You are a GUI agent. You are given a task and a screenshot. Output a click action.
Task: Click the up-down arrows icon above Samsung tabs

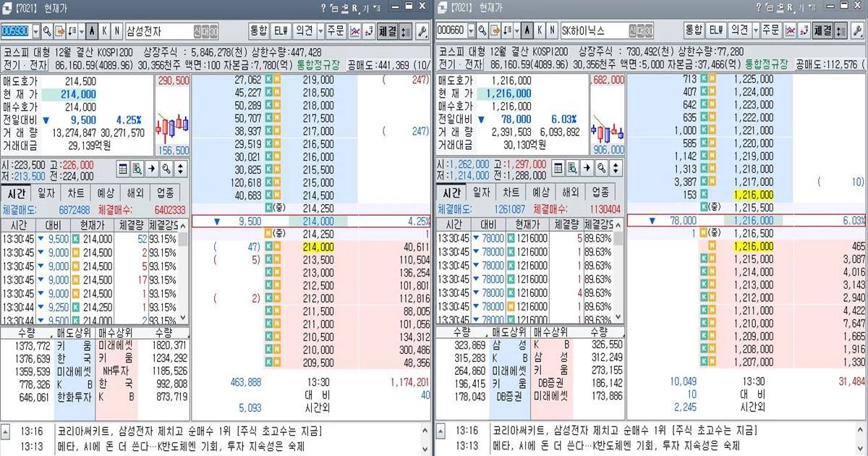pos(180,169)
